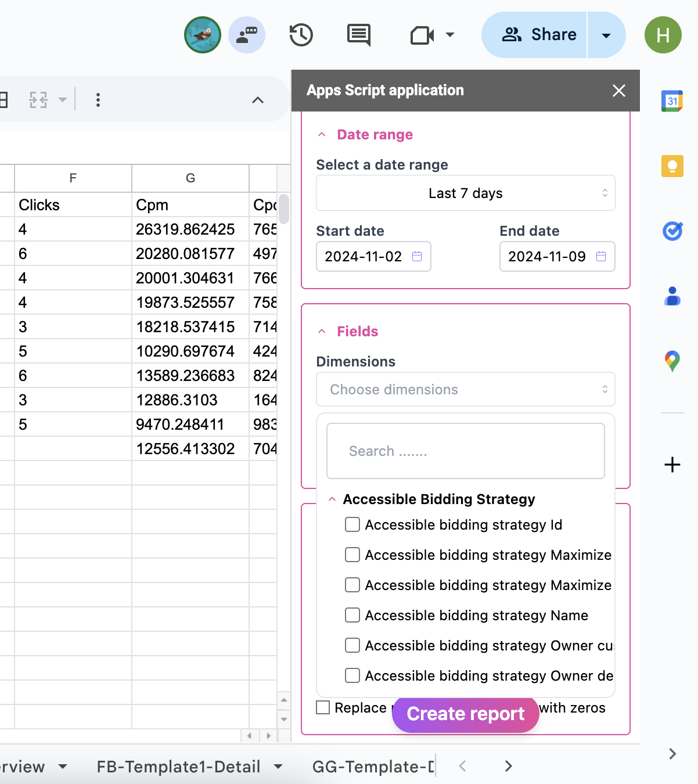The width and height of the screenshot is (698, 784).
Task: Click the dimensions search field
Action: (x=465, y=451)
